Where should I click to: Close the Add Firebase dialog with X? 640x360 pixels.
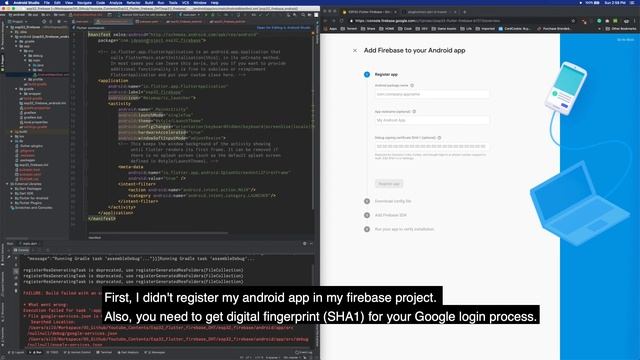(355, 51)
